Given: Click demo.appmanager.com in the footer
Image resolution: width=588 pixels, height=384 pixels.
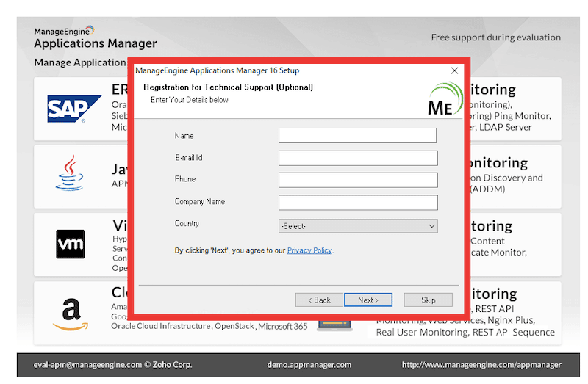Looking at the screenshot, I should pyautogui.click(x=309, y=364).
